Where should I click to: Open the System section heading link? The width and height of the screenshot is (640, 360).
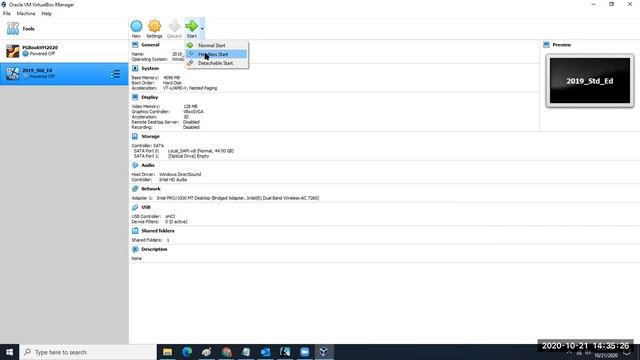[x=150, y=68]
